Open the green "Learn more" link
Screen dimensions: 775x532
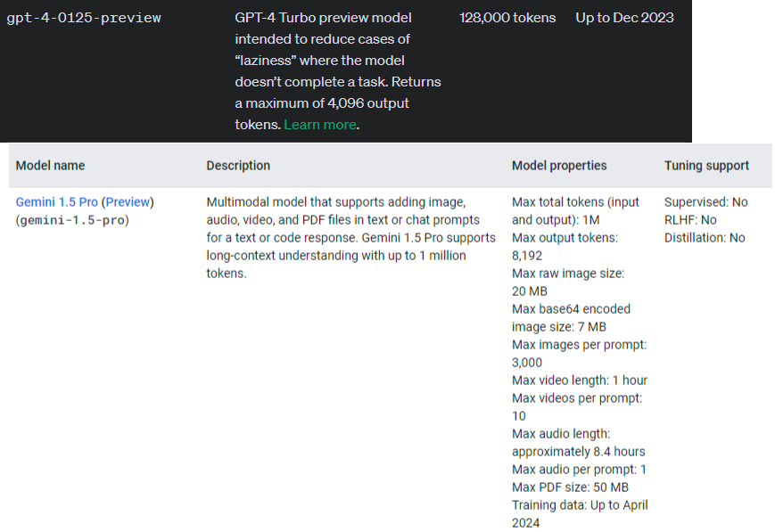(x=320, y=125)
